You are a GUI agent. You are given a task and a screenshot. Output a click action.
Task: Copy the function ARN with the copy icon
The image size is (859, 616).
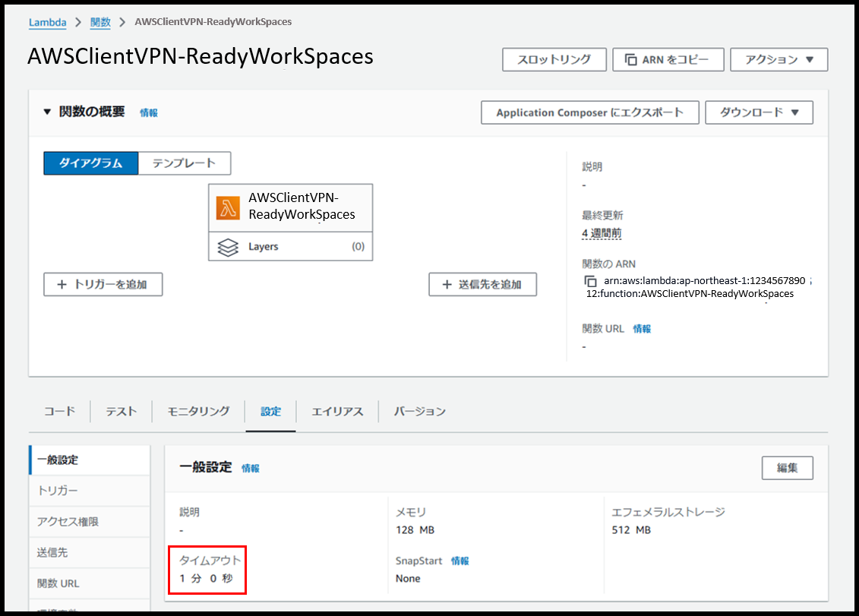pyautogui.click(x=590, y=281)
